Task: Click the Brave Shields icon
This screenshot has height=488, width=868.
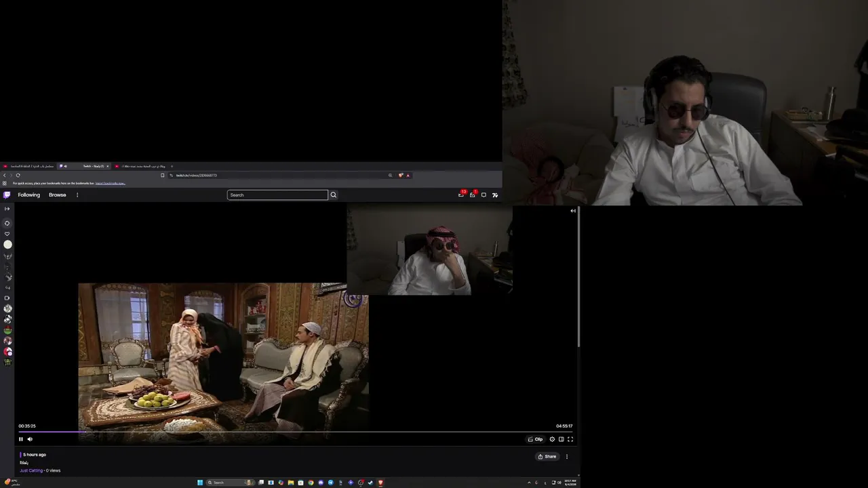Action: (401, 176)
